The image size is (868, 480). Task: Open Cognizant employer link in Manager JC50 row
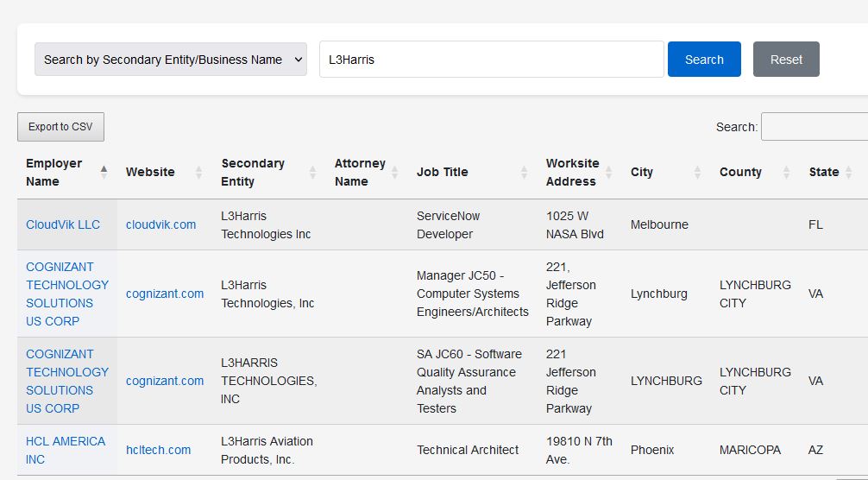tap(67, 294)
